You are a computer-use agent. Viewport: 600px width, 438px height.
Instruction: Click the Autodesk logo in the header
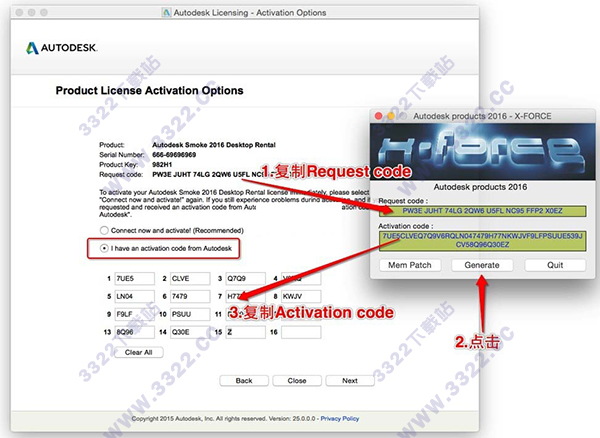pos(62,48)
